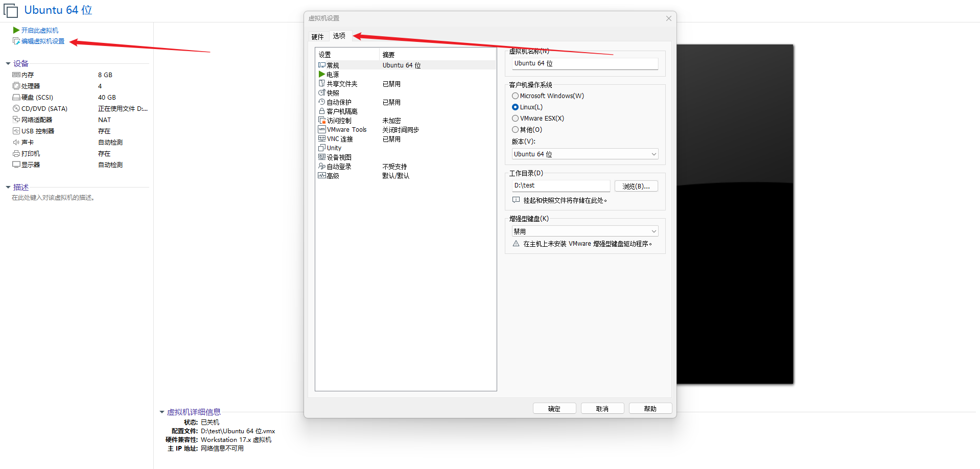
Task: Open the 版本(V) Ubuntu 64 位 dropdown
Action: click(585, 154)
